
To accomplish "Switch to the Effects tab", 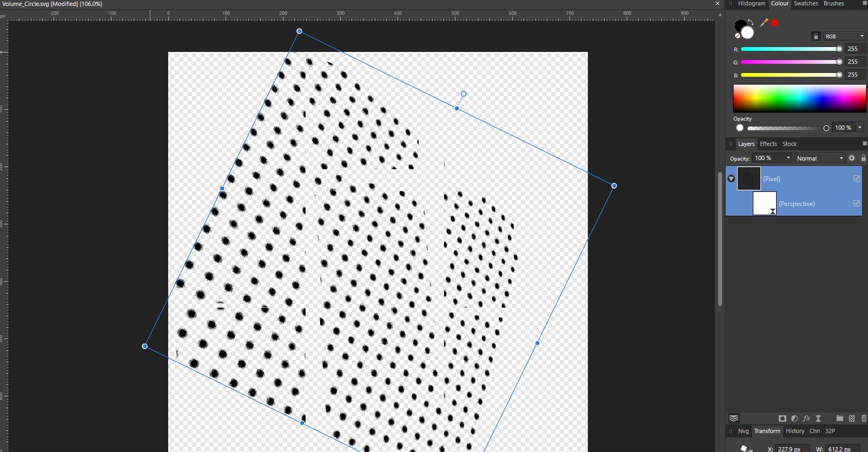I will coord(768,144).
